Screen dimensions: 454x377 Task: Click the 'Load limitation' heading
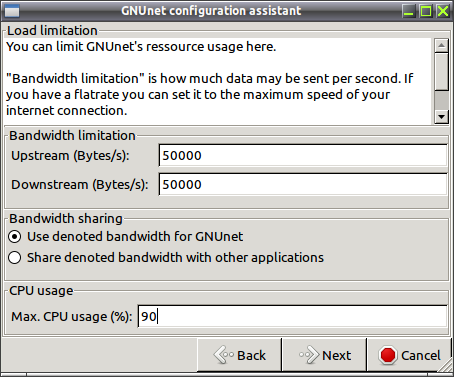coord(52,31)
